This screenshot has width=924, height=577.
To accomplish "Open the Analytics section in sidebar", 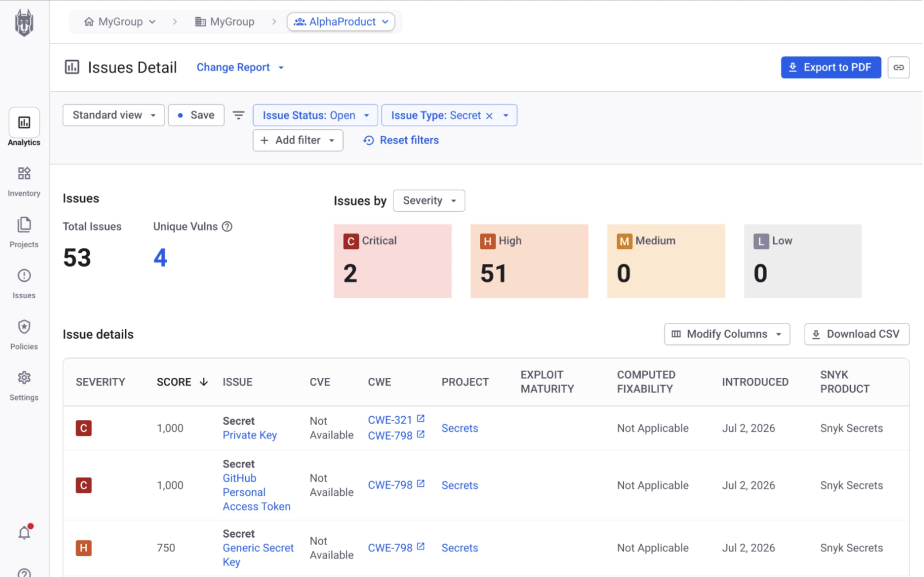I will pos(24,127).
